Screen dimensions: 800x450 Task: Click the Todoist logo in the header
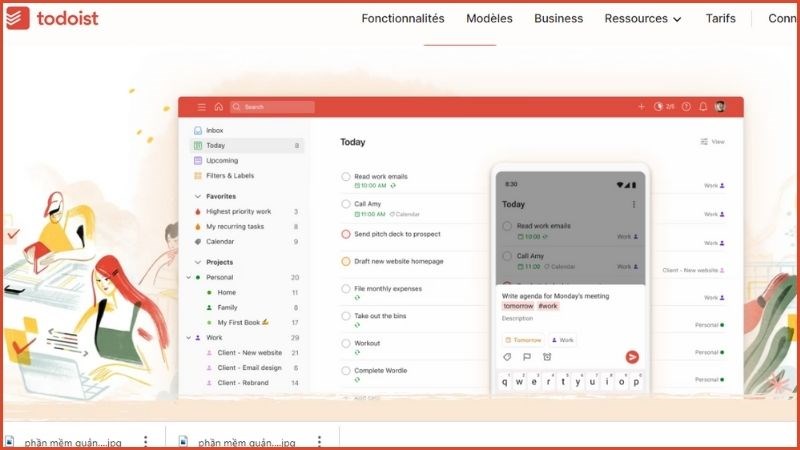[52, 18]
